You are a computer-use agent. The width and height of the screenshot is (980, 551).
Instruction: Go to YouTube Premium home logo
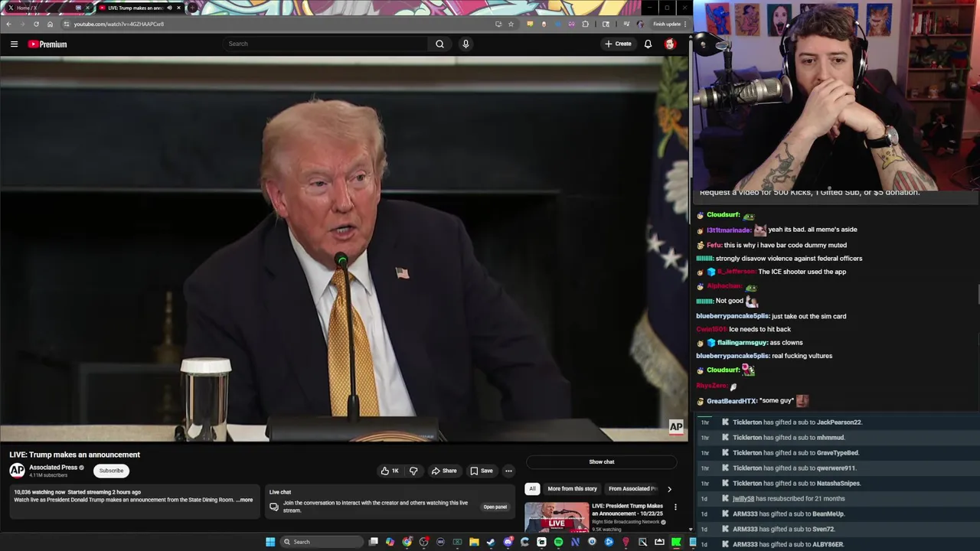coord(47,44)
